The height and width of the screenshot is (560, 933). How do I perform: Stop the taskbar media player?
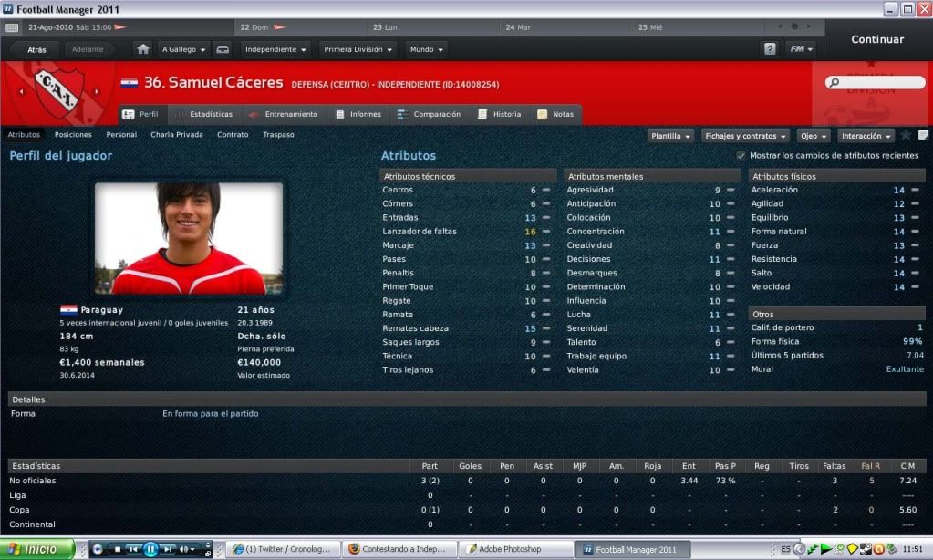point(118,549)
